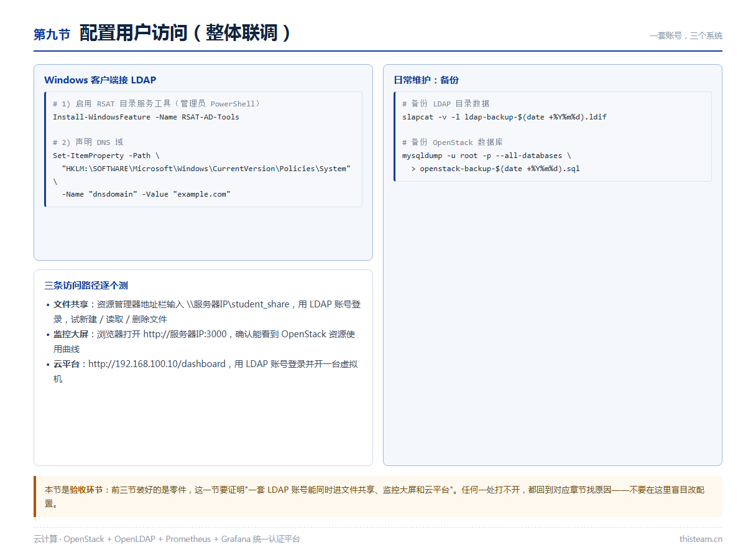
Task: Click the Set-ItemProperty -Path line
Action: click(106, 156)
